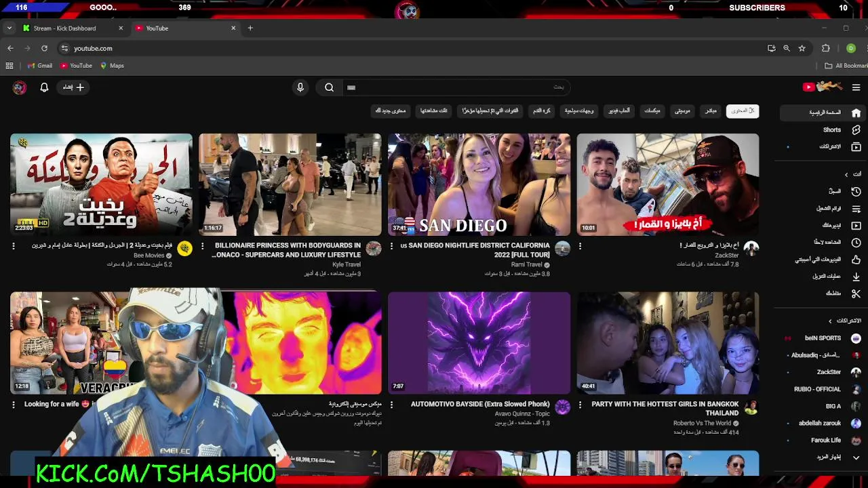Click PARTY WITH THE HOTTEST GIRLS IN BANGKOK title
The image size is (868, 488).
pos(665,408)
